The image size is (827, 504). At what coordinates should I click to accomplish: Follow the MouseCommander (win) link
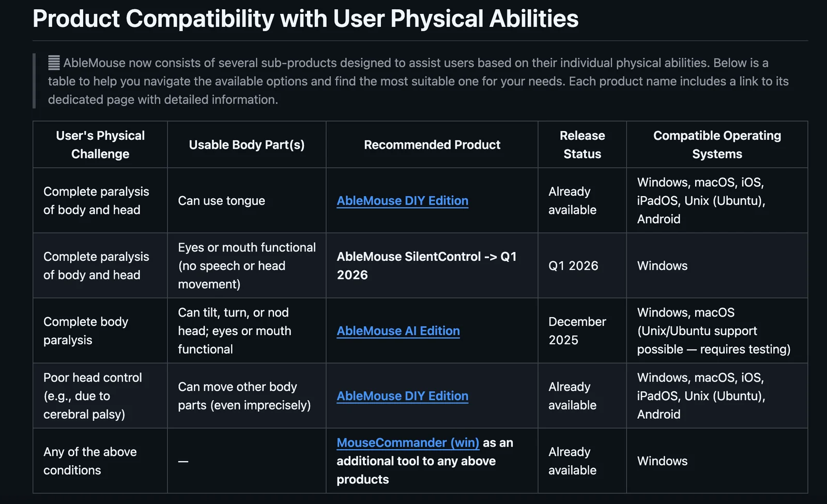coord(408,443)
